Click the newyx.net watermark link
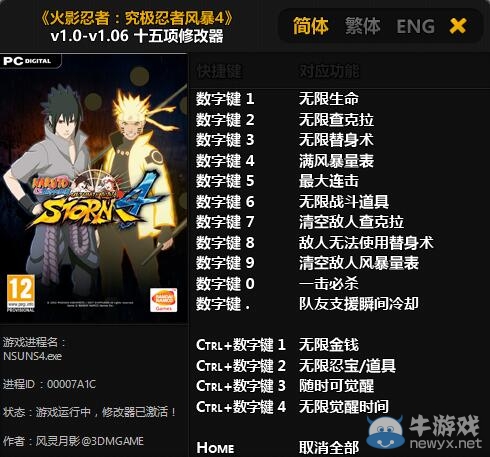 [446, 443]
